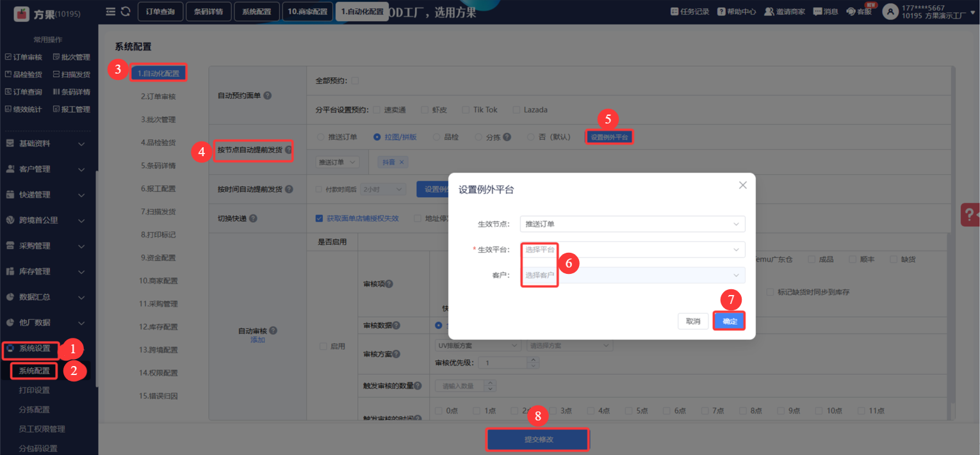This screenshot has width=980, height=455.
Task: Open 客服 customer service icon
Action: 851,12
